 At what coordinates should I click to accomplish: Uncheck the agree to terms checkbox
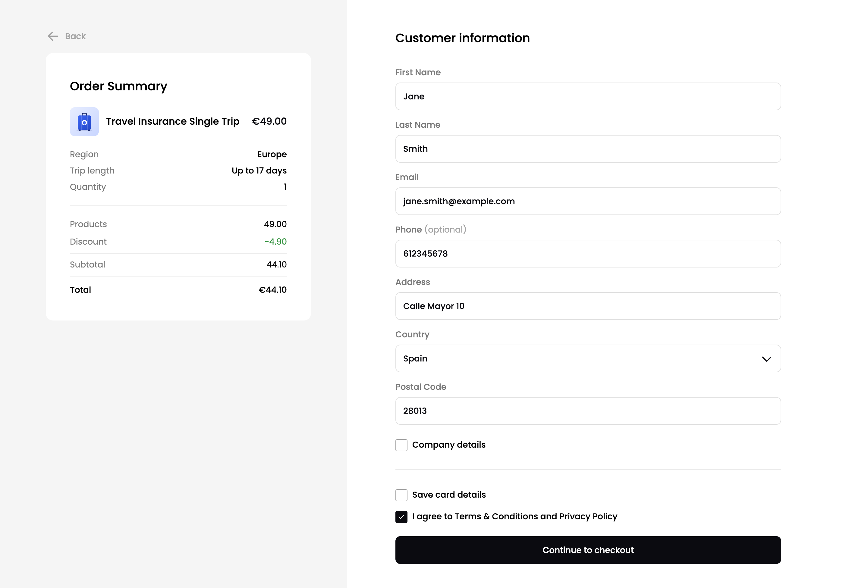[401, 517]
